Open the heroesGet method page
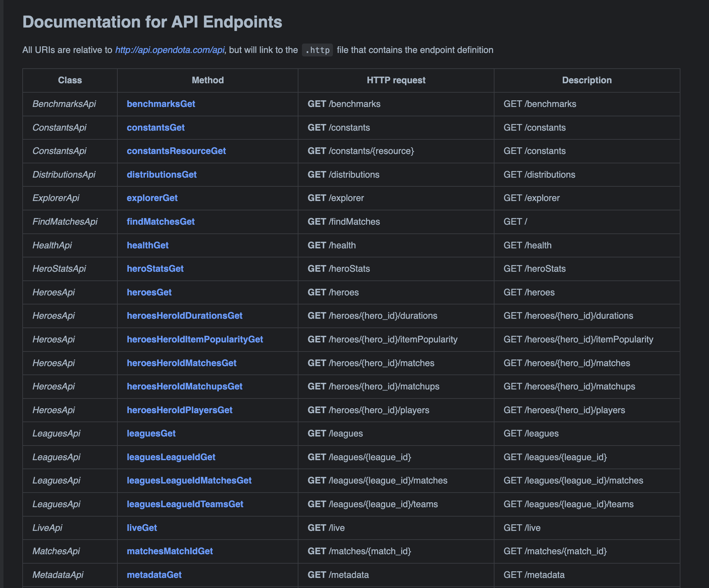Viewport: 709px width, 588px height. pos(149,292)
